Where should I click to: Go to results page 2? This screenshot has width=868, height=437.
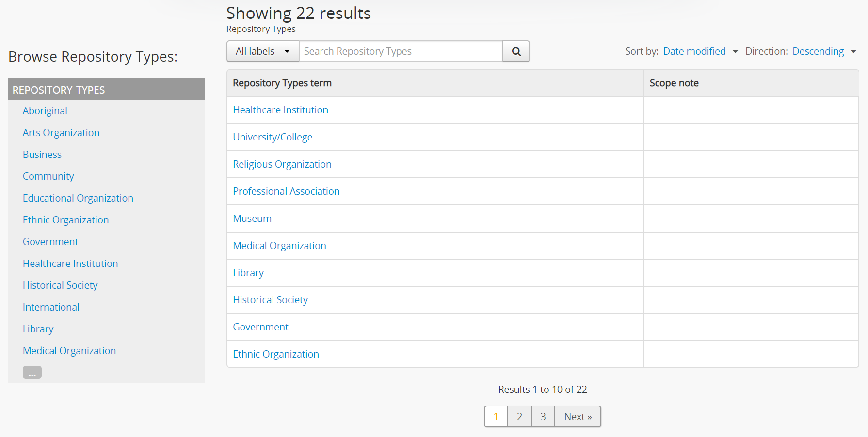tap(519, 417)
